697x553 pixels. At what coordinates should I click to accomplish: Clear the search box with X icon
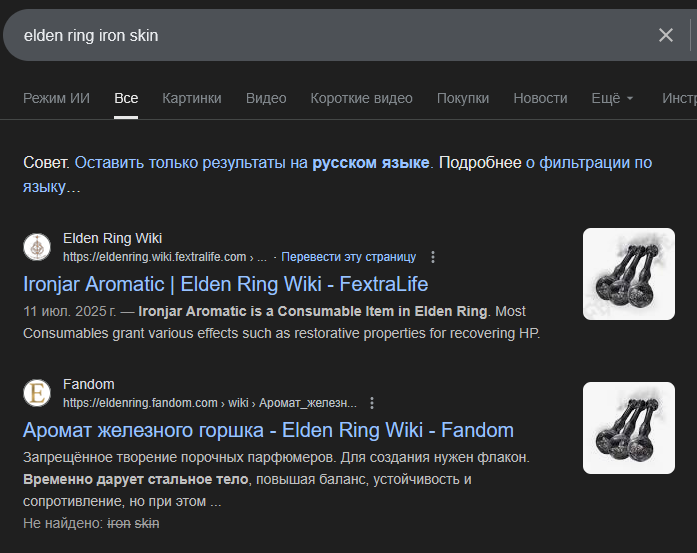click(x=666, y=35)
